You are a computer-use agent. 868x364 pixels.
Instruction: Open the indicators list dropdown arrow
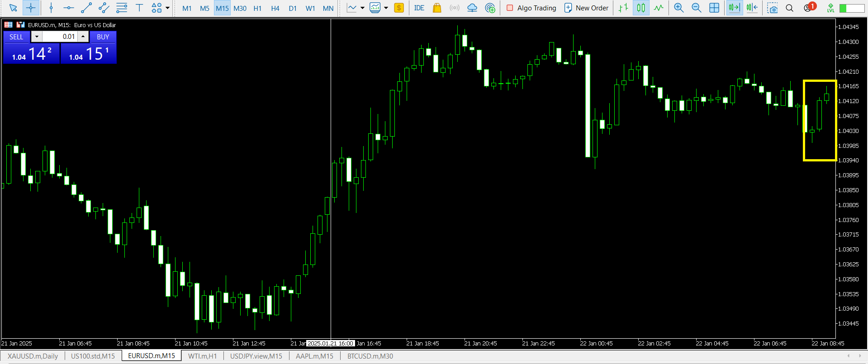tap(386, 8)
